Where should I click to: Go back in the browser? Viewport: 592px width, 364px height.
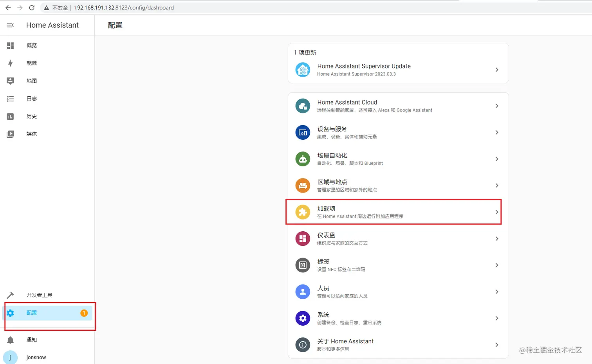pos(8,7)
